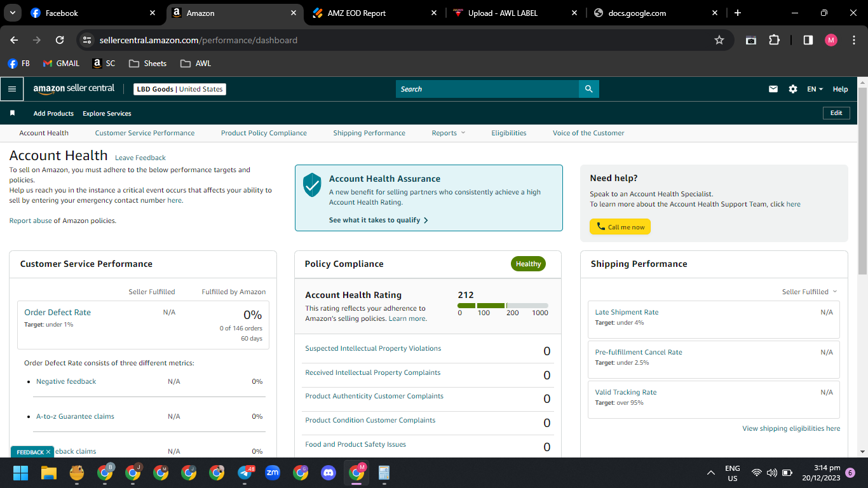Open Telegram from the taskbar
Image resolution: width=868 pixels, height=488 pixels.
(245, 473)
